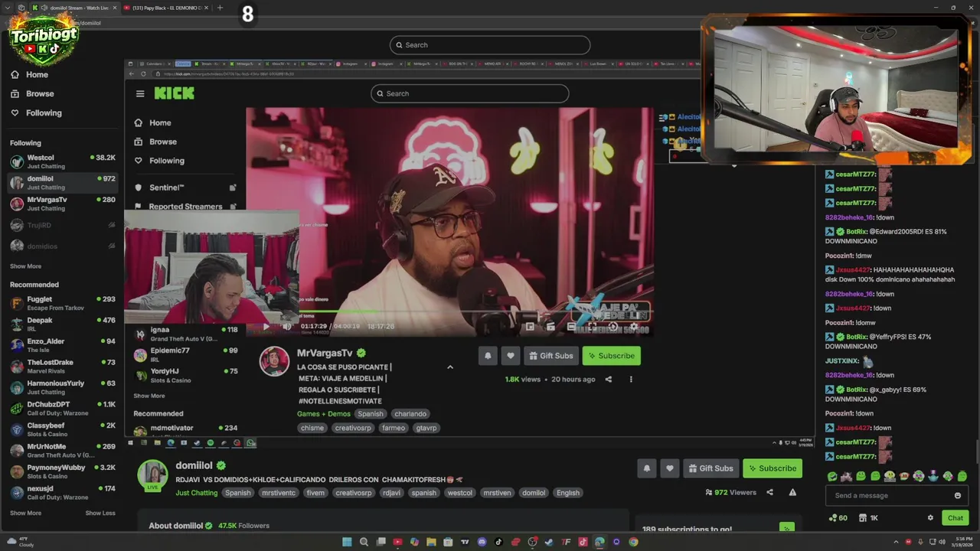Click the charlando tag under MrVargasTv
The image size is (980, 551).
click(410, 414)
